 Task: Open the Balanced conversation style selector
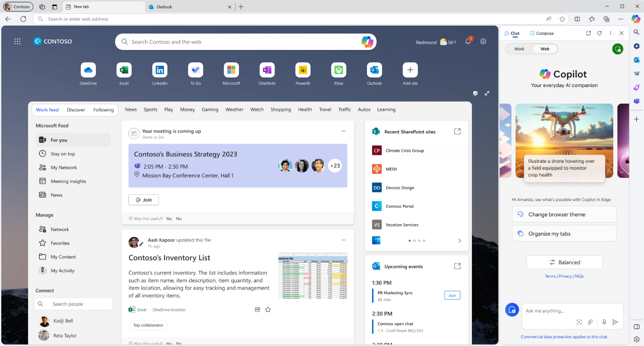tap(564, 262)
